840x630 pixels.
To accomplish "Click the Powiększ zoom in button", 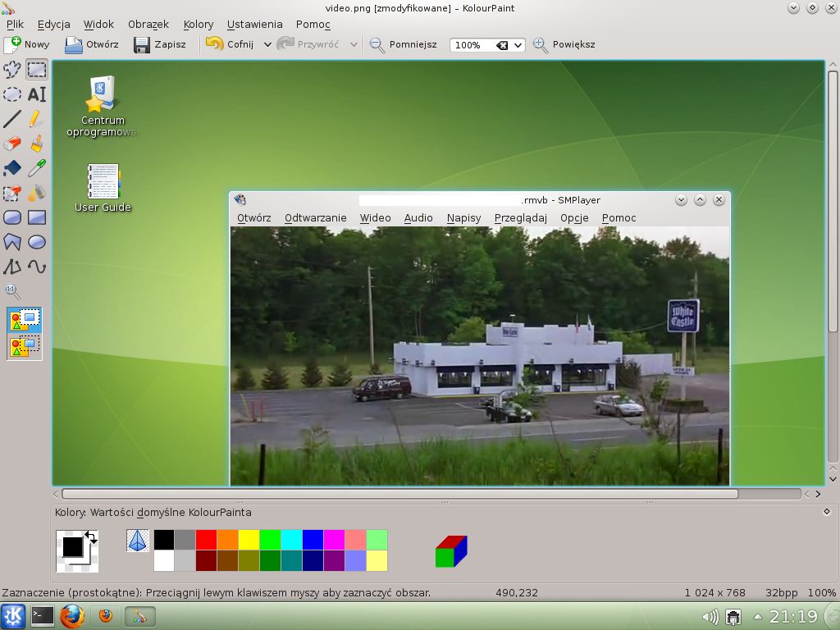I will [564, 44].
